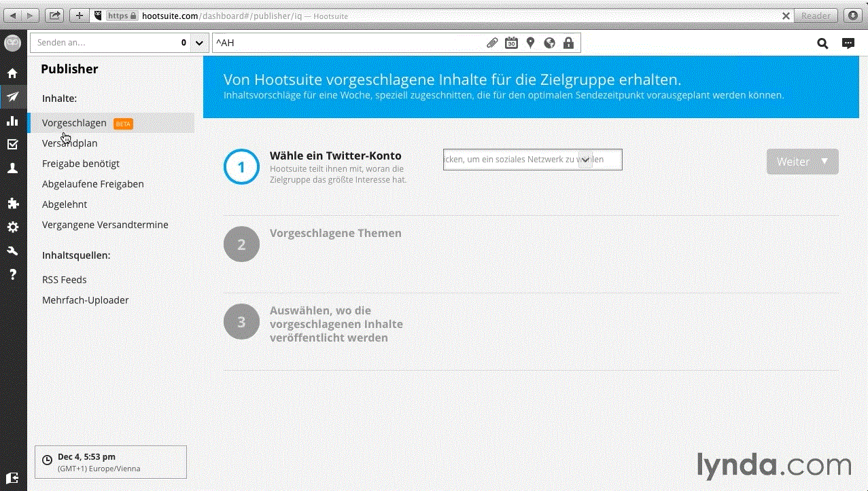Open Assignments checkmark icon in sidebar
The height and width of the screenshot is (491, 868).
pyautogui.click(x=12, y=145)
